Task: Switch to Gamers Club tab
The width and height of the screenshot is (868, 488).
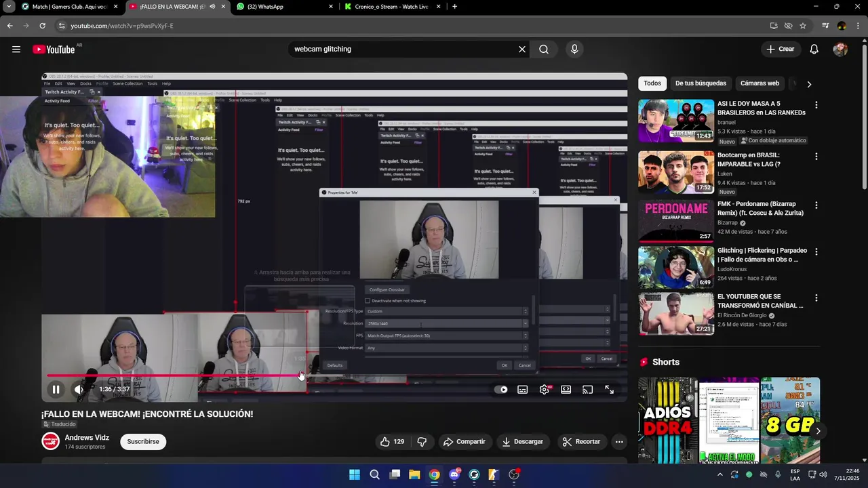Action: click(69, 7)
